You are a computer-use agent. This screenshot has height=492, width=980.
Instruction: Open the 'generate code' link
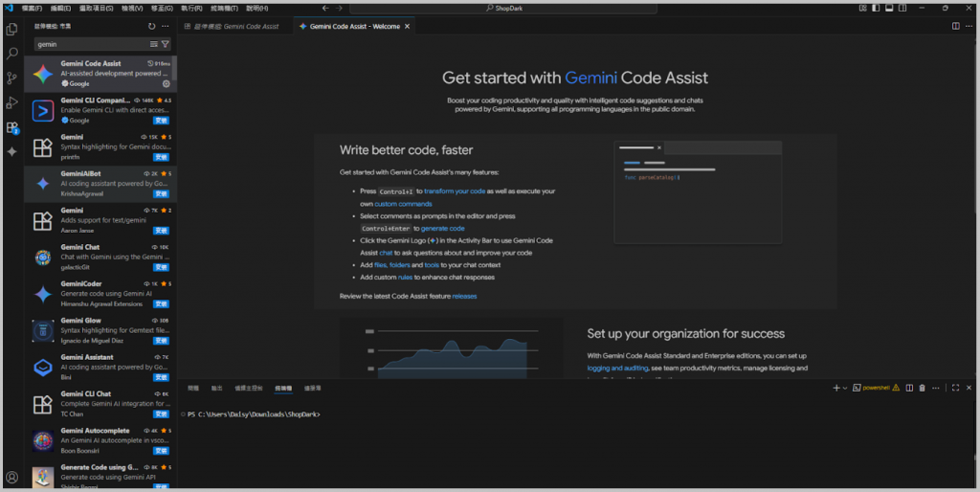pyautogui.click(x=442, y=228)
